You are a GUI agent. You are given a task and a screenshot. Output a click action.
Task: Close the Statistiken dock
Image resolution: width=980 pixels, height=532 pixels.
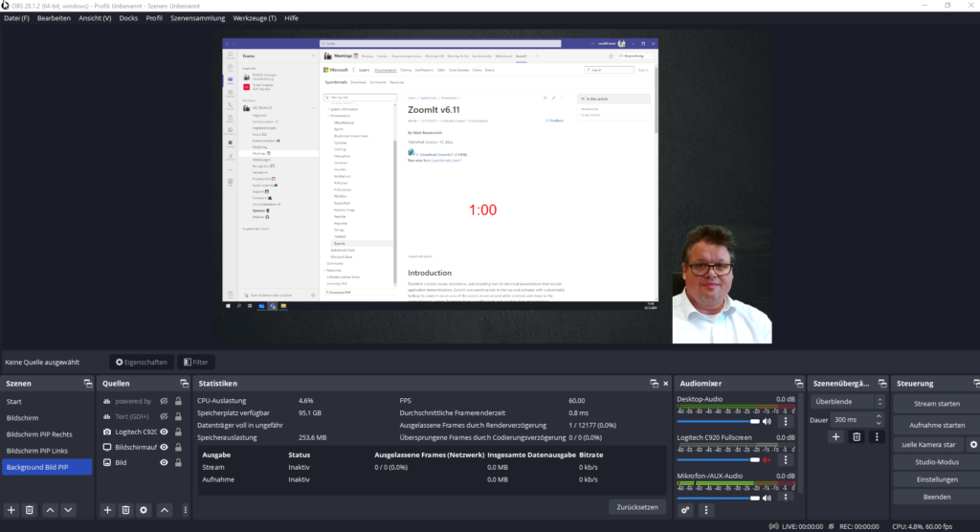point(666,384)
